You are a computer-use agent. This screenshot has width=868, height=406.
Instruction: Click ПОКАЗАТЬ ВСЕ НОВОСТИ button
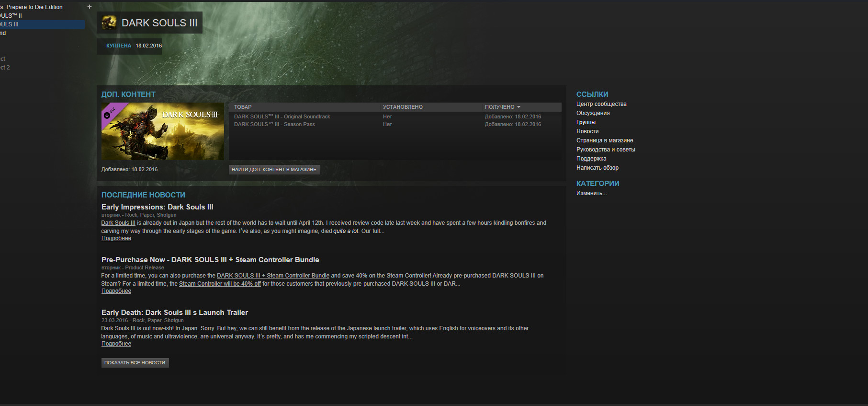point(135,363)
